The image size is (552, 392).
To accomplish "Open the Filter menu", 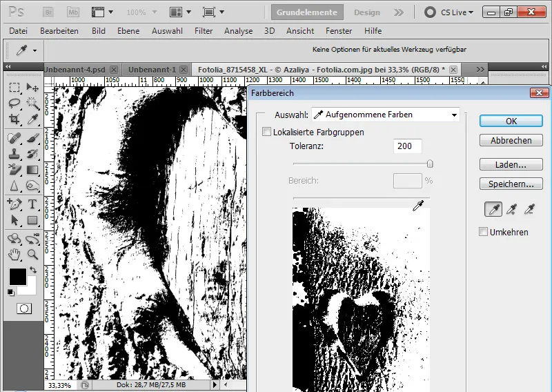I will pos(204,31).
